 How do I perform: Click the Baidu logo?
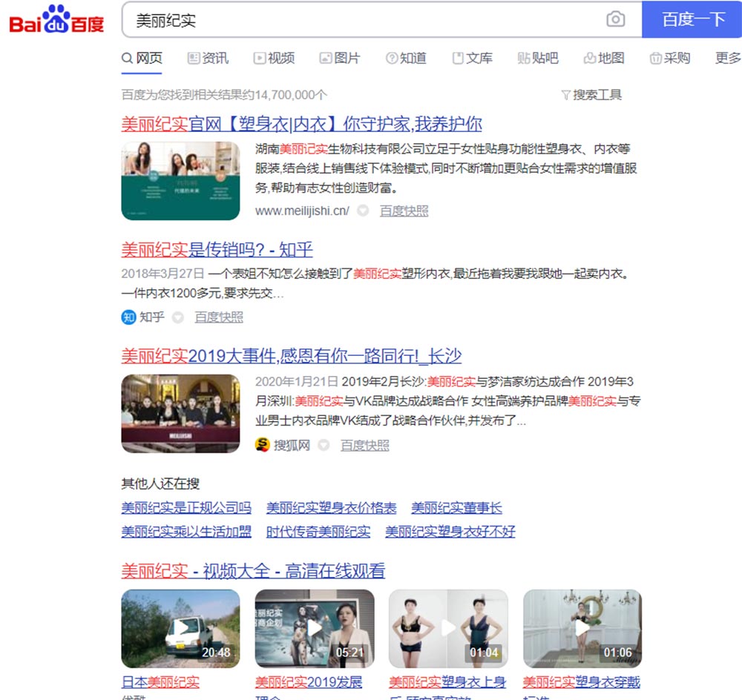pos(56,20)
